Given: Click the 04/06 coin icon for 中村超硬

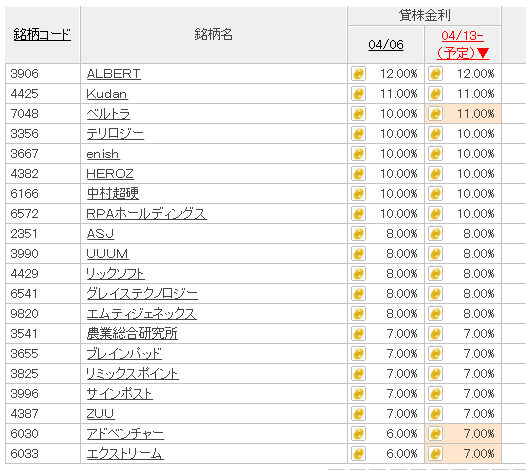Looking at the screenshot, I should (358, 194).
